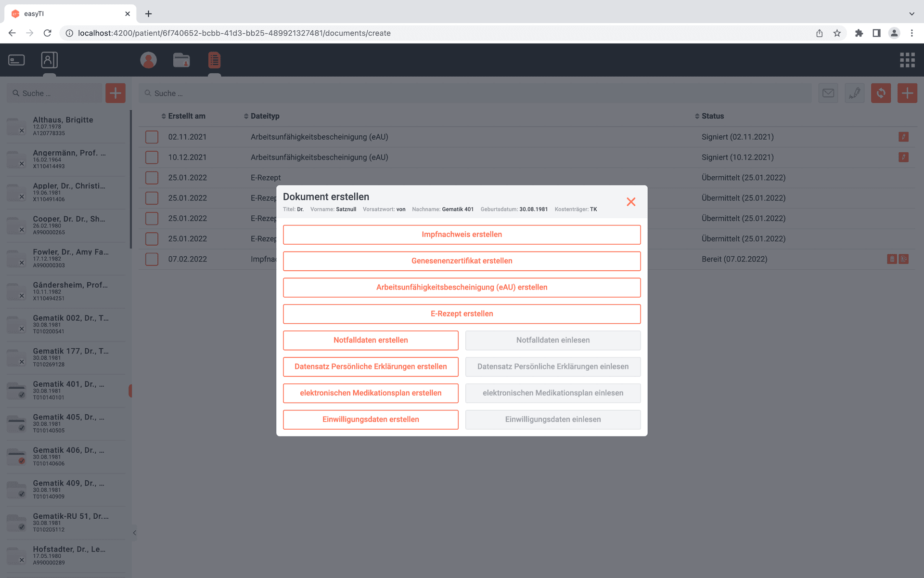Click the mail envelope toolbar icon
Screen dimensions: 924x578
point(828,93)
